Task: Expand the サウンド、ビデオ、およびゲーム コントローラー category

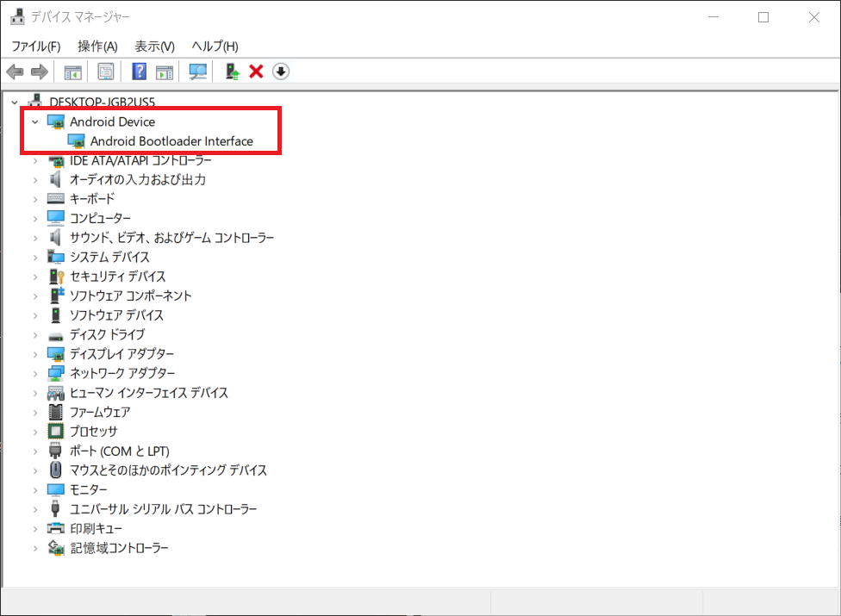Action: click(34, 238)
